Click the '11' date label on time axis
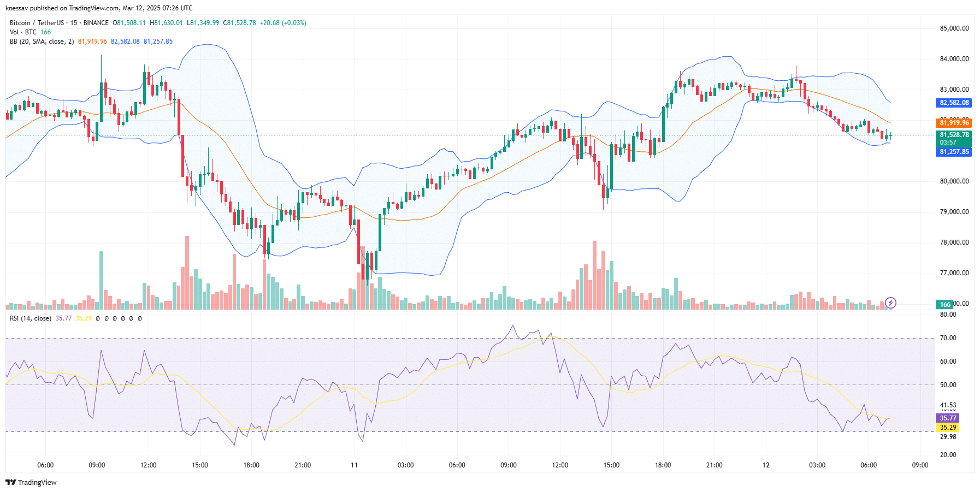The height and width of the screenshot is (492, 980). tap(354, 465)
